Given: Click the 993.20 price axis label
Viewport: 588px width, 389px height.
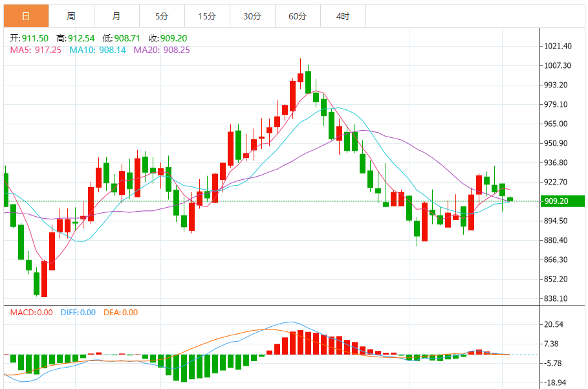Looking at the screenshot, I should [x=556, y=85].
